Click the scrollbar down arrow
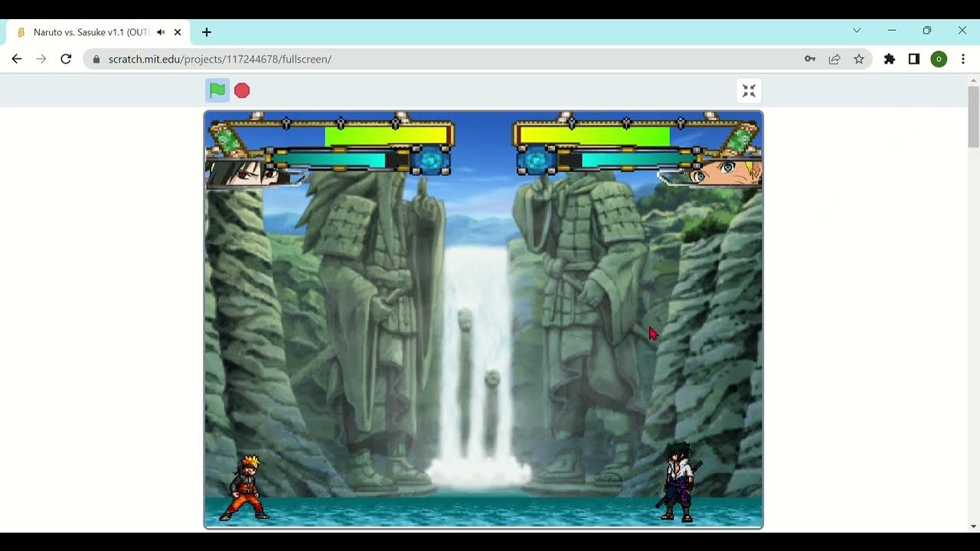 (x=974, y=527)
